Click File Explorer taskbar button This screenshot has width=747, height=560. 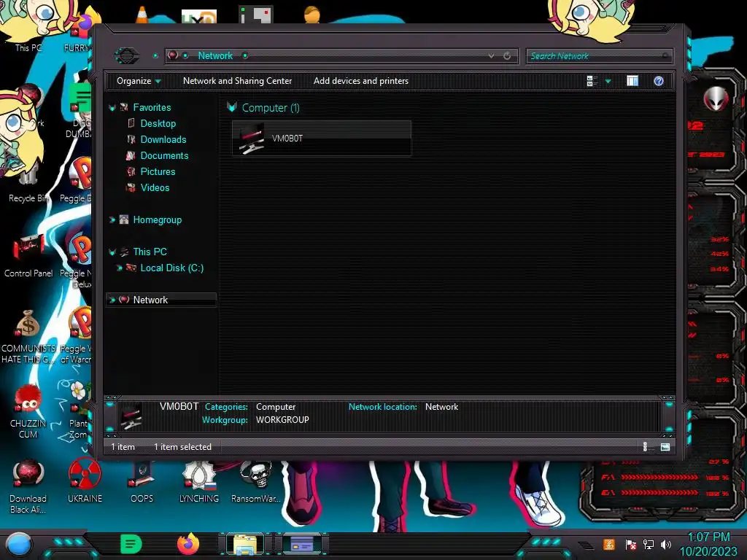pyautogui.click(x=245, y=544)
